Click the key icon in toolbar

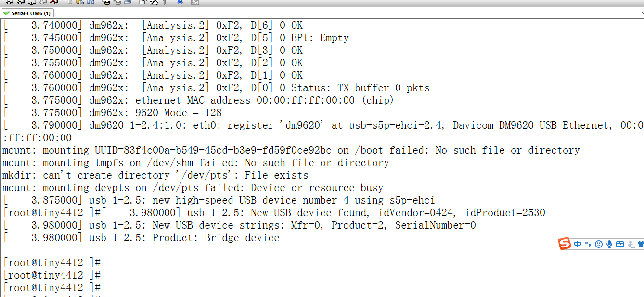pyautogui.click(x=165, y=2)
